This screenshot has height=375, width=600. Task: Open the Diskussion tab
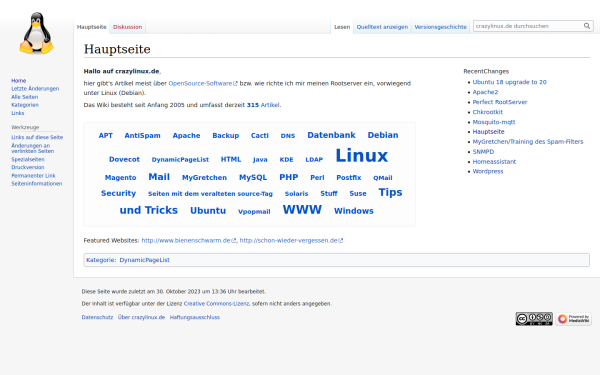pyautogui.click(x=127, y=27)
